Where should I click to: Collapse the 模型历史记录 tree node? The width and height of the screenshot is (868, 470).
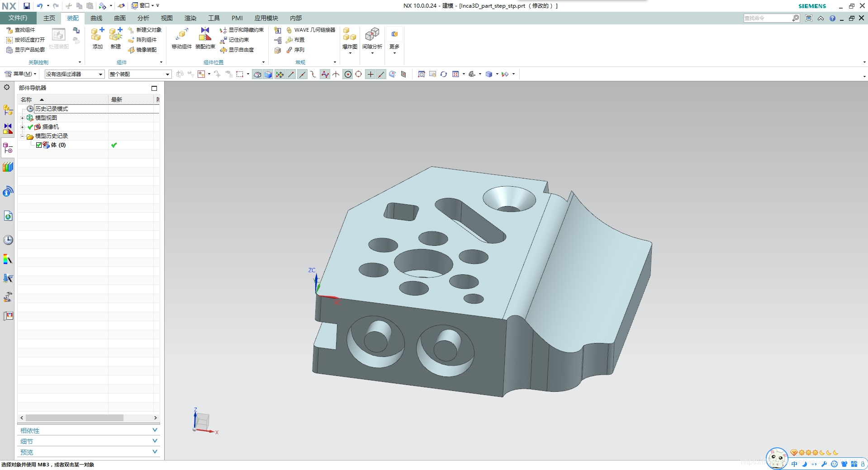tap(22, 136)
